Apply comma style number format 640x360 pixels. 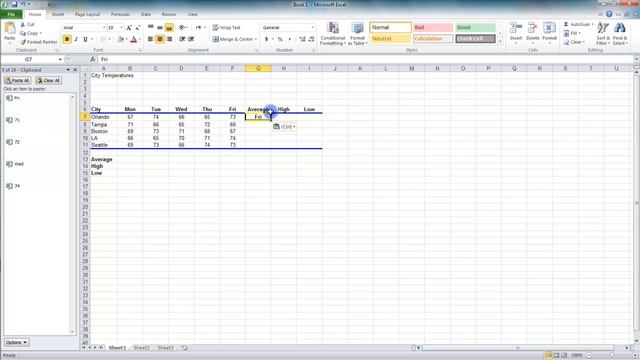(x=289, y=39)
